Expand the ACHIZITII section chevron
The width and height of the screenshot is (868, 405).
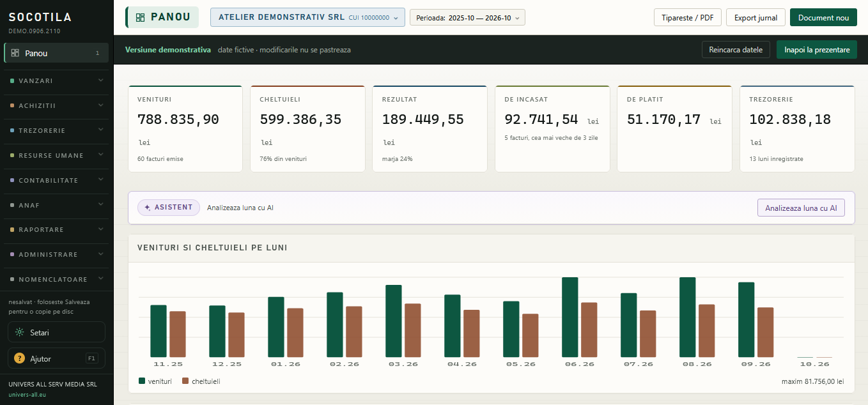(100, 105)
